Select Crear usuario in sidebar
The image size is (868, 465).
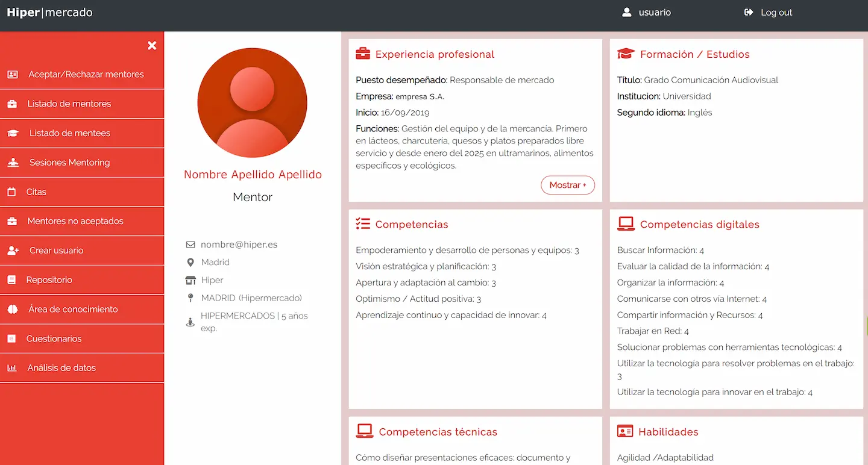(x=82, y=251)
